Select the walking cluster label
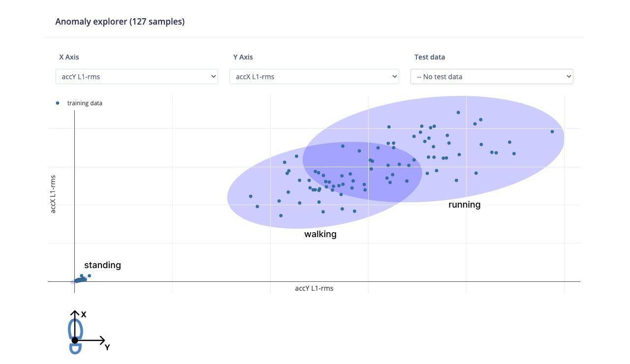The width and height of the screenshot is (630, 364). pyautogui.click(x=320, y=234)
